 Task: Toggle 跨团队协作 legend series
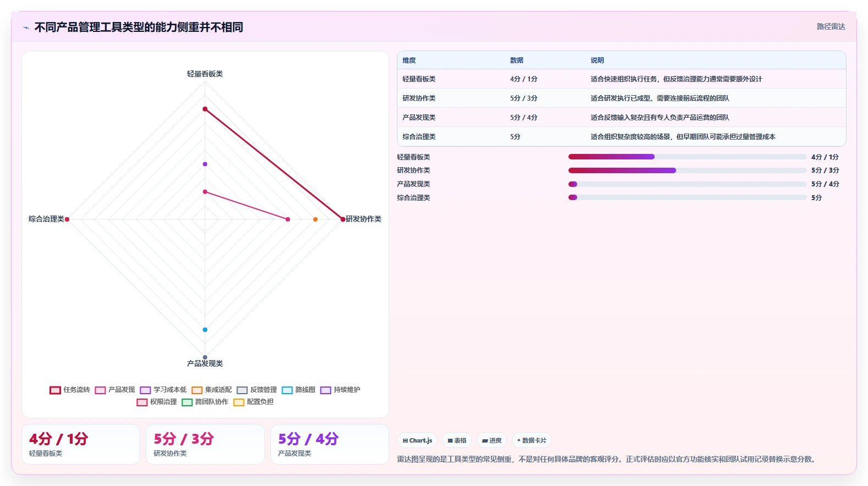(x=205, y=402)
